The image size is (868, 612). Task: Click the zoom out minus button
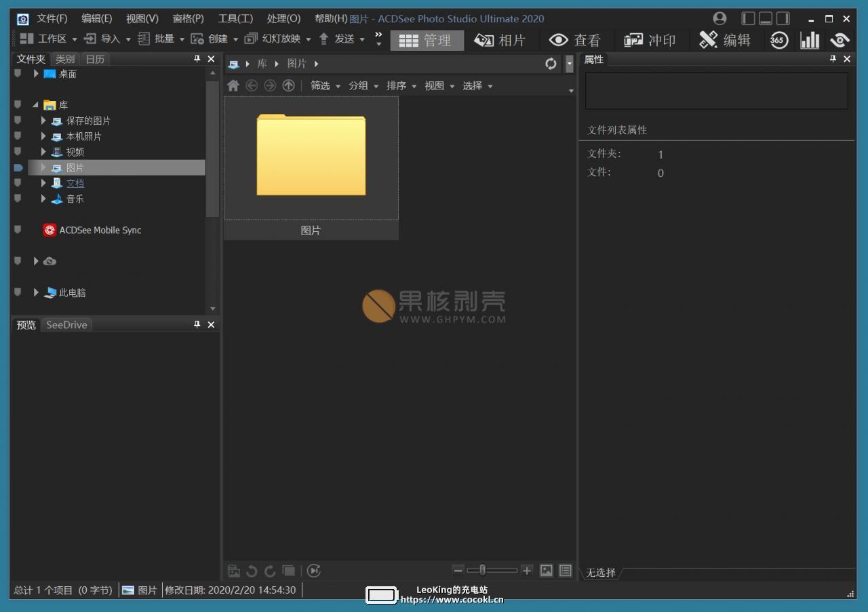[x=458, y=571]
